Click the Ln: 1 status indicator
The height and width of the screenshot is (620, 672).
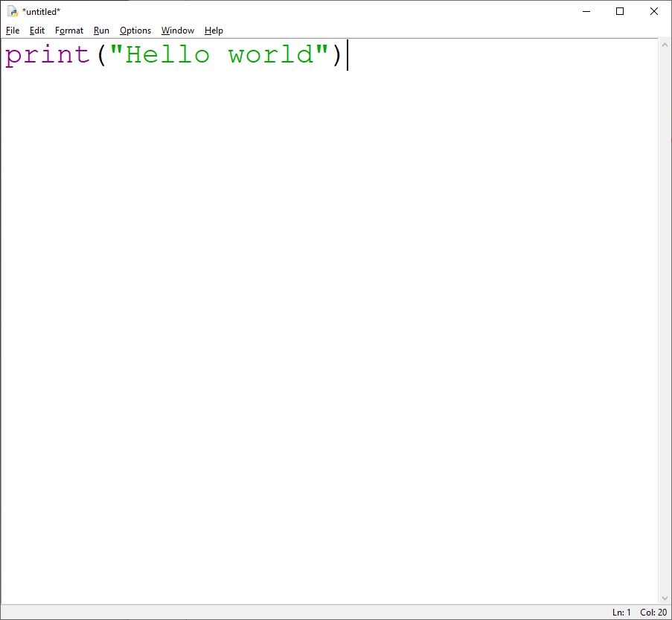tap(621, 613)
